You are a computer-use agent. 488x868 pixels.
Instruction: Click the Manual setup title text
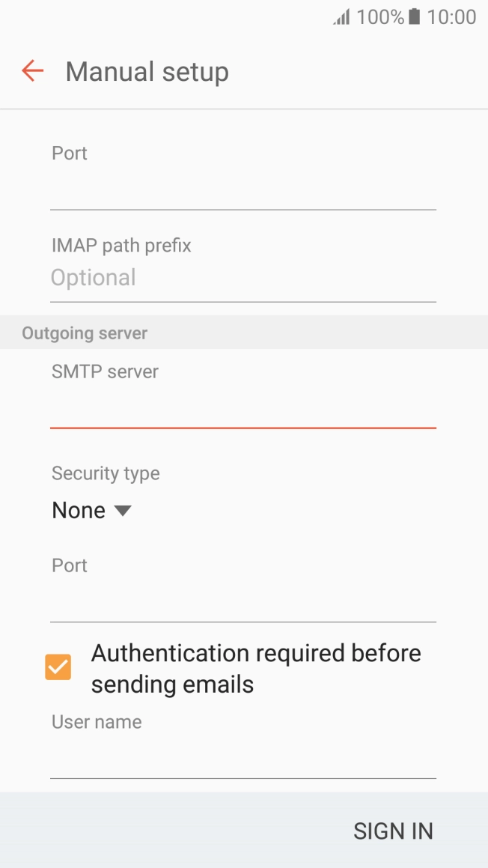coord(147,71)
